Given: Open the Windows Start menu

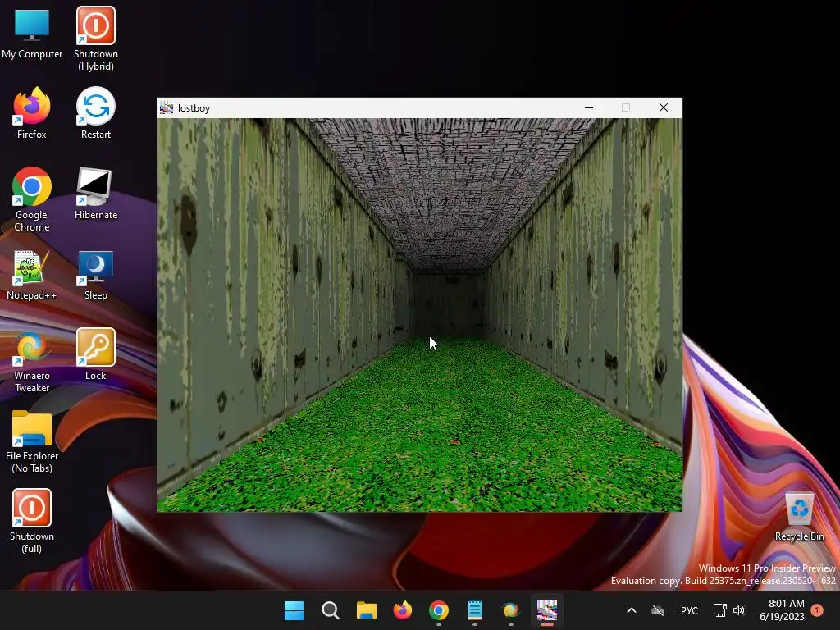Looking at the screenshot, I should click(x=294, y=610).
